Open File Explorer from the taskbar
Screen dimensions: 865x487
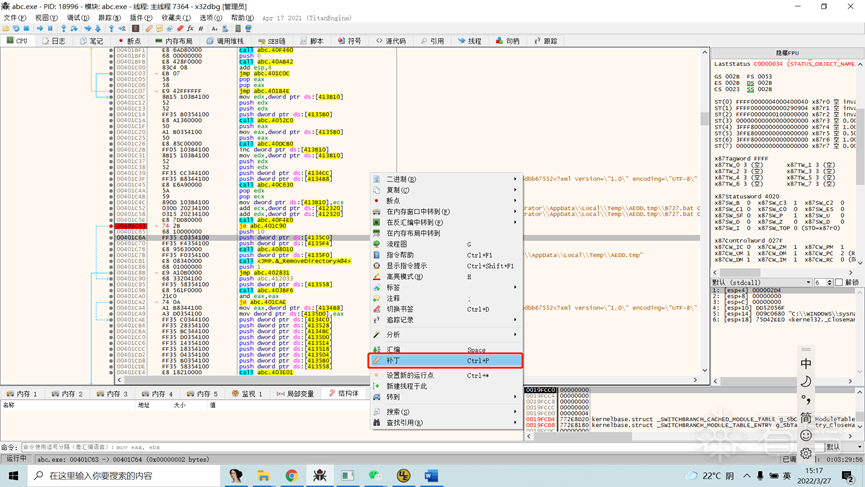pyautogui.click(x=264, y=475)
